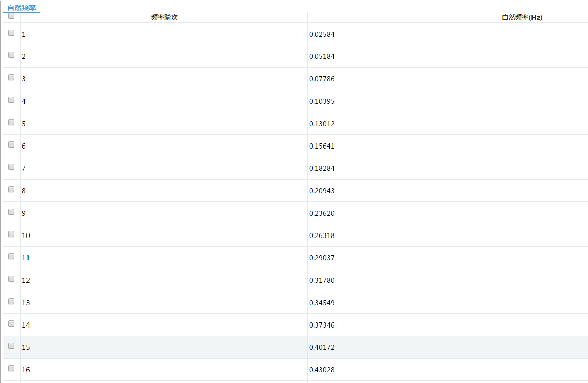Check the box for frequency order 9
The width and height of the screenshot is (588, 383).
pyautogui.click(x=11, y=212)
